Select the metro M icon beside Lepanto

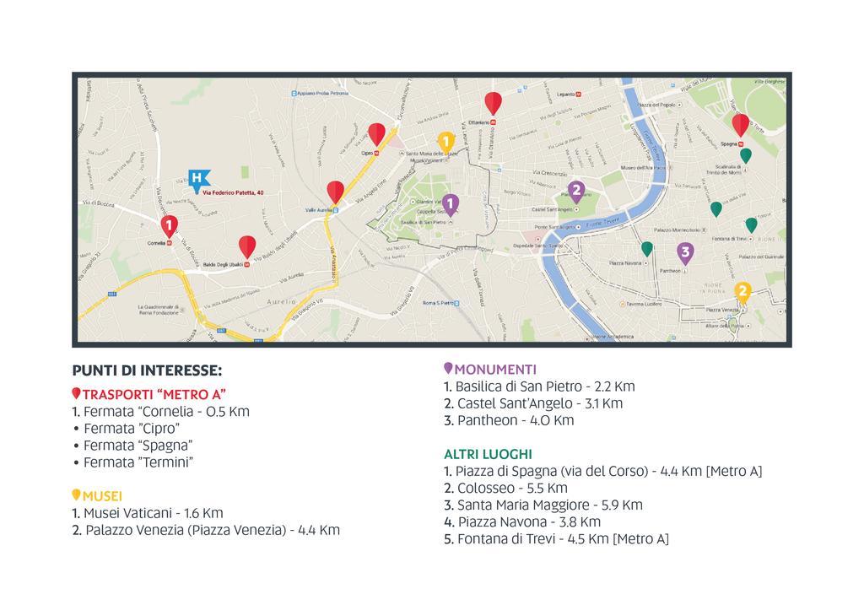(578, 95)
